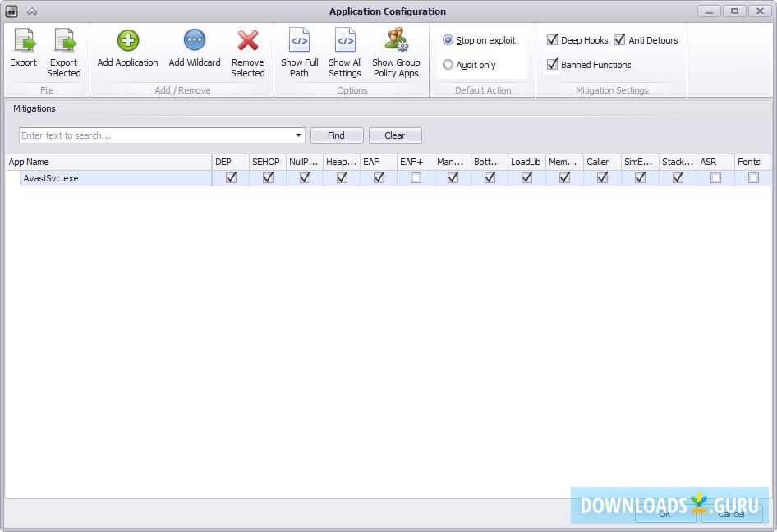Toggle Anti Detours checkbox
The width and height of the screenshot is (777, 532).
pos(620,39)
